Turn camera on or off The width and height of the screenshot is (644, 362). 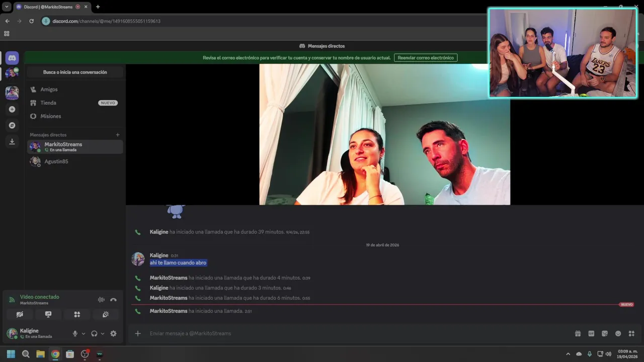[x=20, y=314]
